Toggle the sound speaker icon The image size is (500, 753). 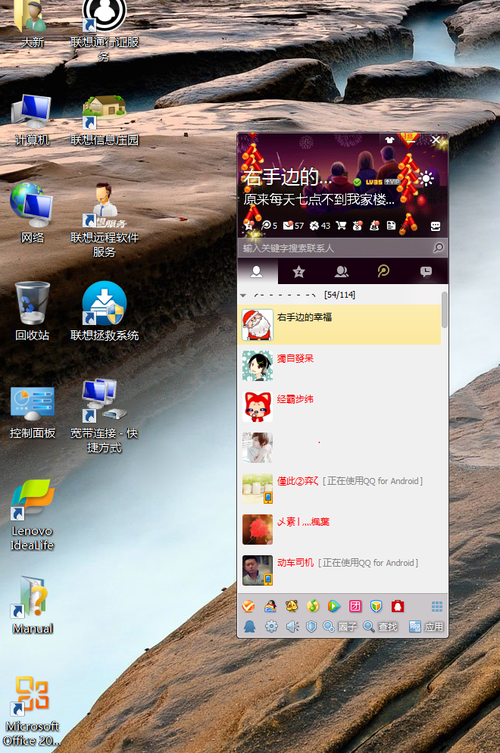(292, 627)
